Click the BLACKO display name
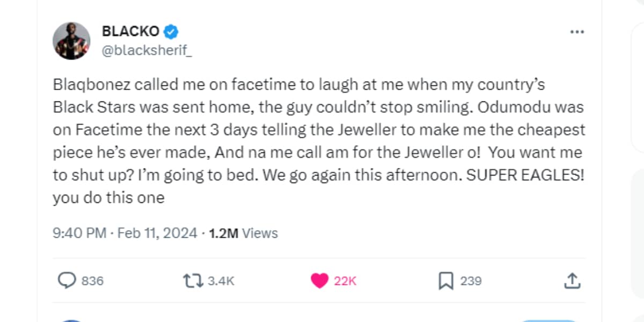The height and width of the screenshot is (322, 644). [130, 32]
